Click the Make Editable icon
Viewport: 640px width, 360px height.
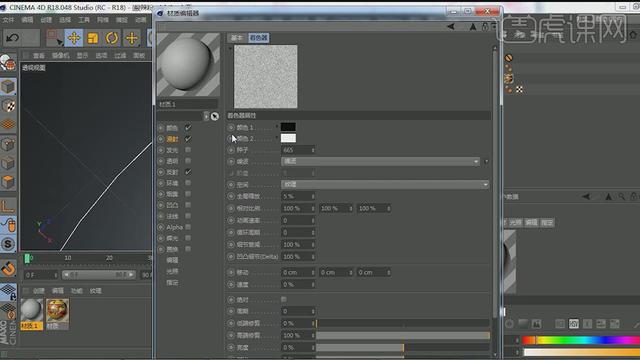point(8,63)
